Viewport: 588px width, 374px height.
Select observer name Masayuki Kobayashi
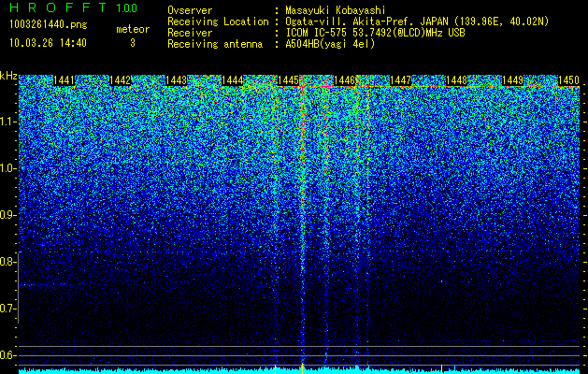pyautogui.click(x=336, y=10)
